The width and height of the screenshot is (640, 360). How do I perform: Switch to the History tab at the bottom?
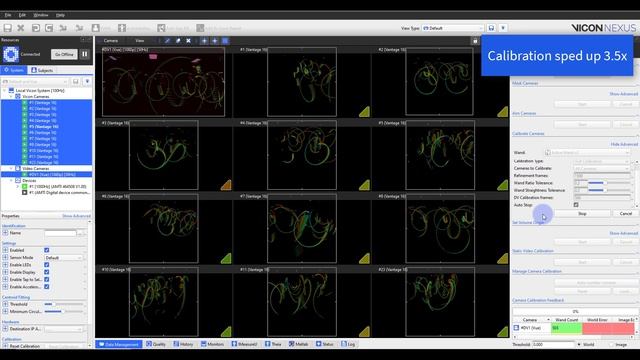click(183, 344)
